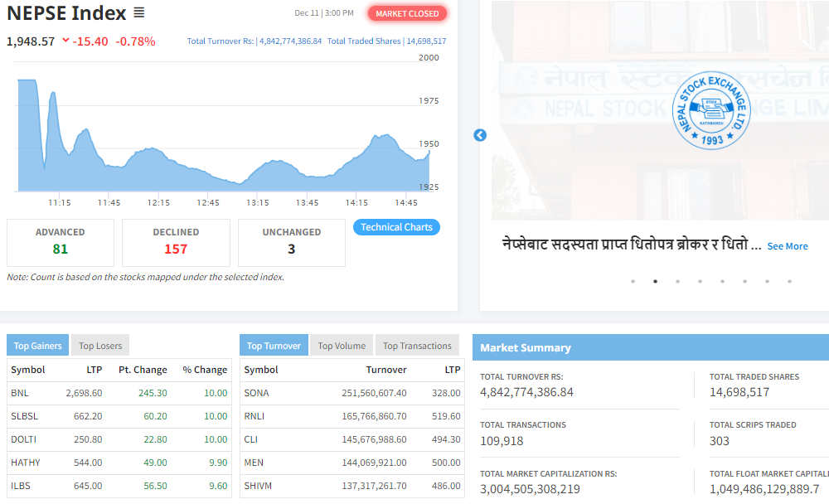Open the hamburger menu beside NEPSE Index
Viewport: 829px width, 504px height.
pos(138,12)
